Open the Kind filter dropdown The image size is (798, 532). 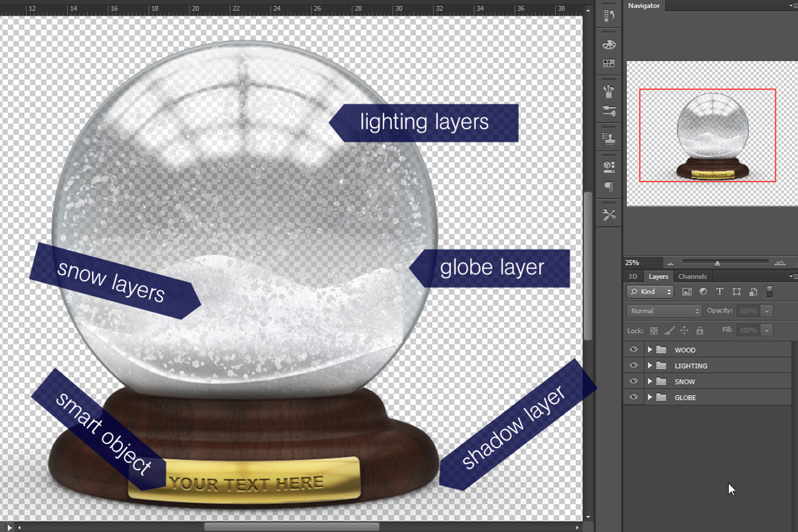[x=650, y=291]
